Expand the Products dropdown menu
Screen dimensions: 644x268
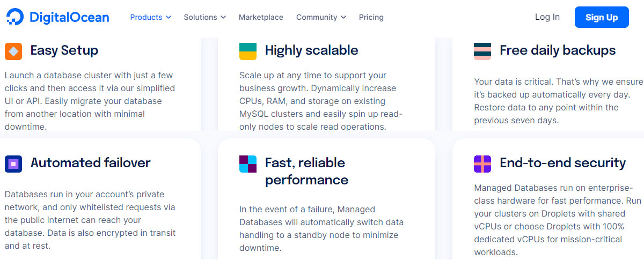[151, 17]
